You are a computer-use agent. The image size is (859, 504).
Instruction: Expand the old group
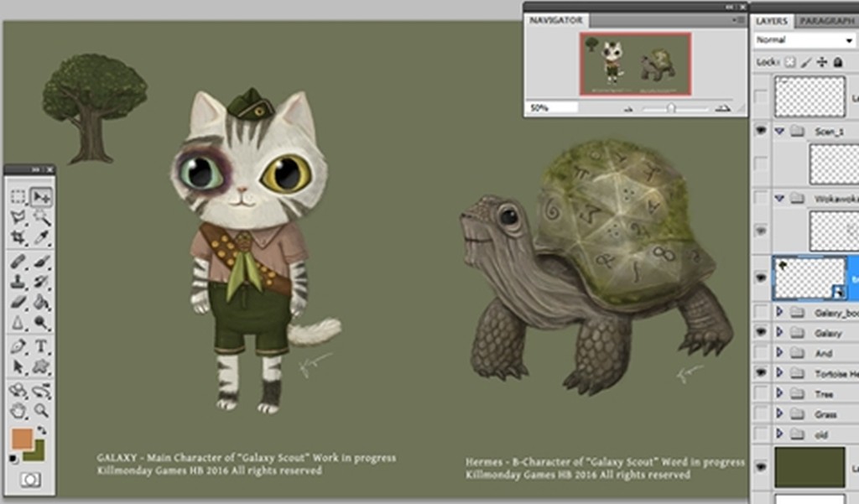[779, 434]
